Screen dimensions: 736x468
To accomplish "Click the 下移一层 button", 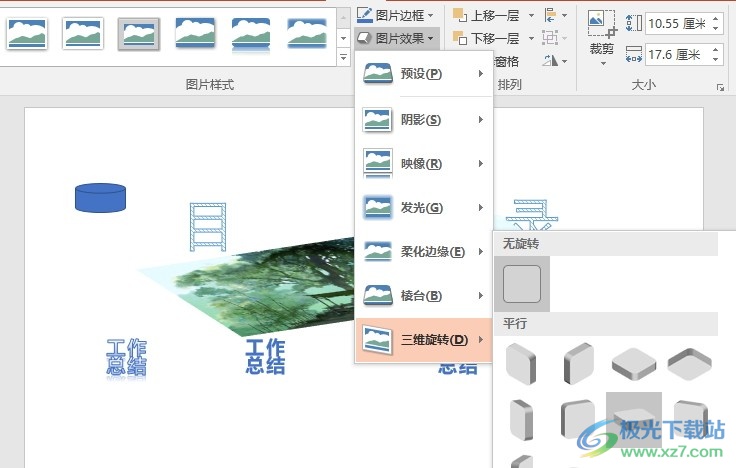I will pos(486,38).
